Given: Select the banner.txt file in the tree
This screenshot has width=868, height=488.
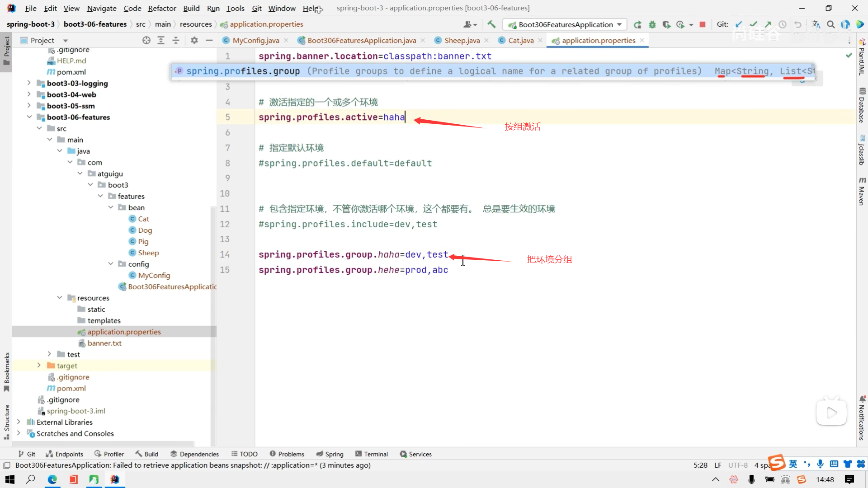Looking at the screenshot, I should [104, 343].
